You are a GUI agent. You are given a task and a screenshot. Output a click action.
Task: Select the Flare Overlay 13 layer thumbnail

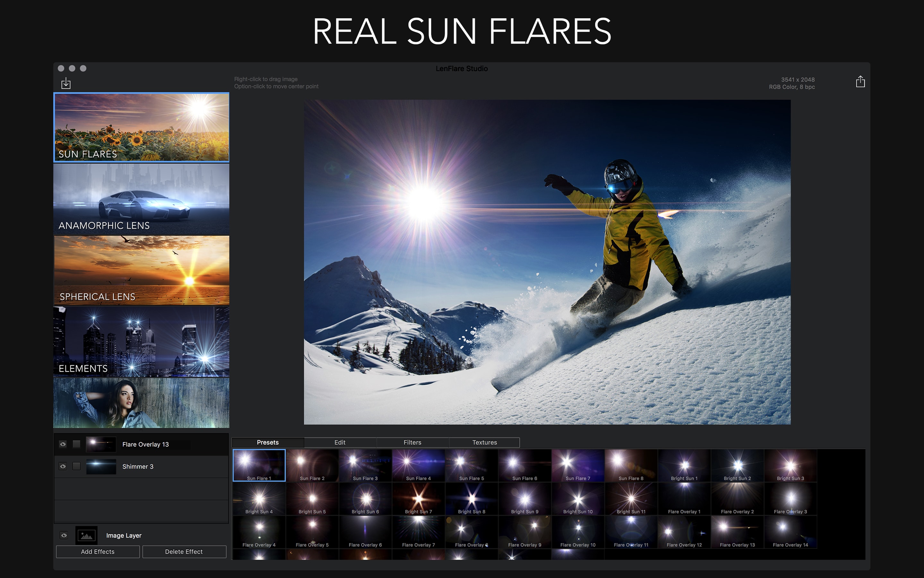101,444
